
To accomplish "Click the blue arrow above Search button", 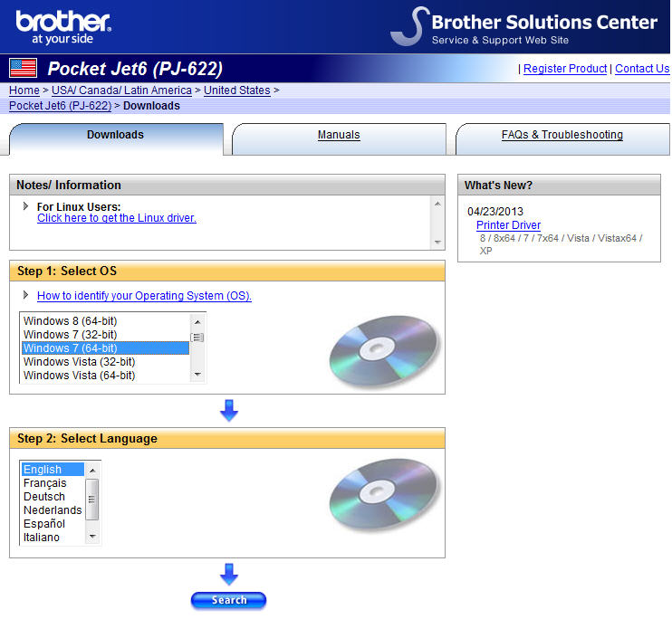I will pyautogui.click(x=229, y=574).
